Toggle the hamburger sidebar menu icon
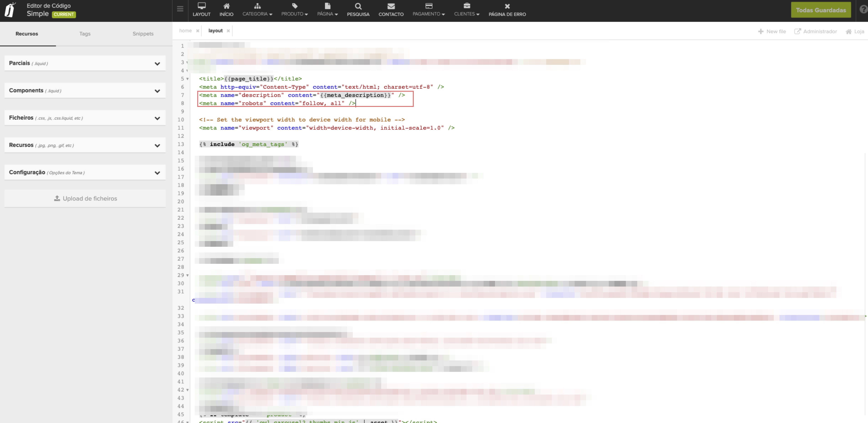This screenshot has height=423, width=868. 180,9
